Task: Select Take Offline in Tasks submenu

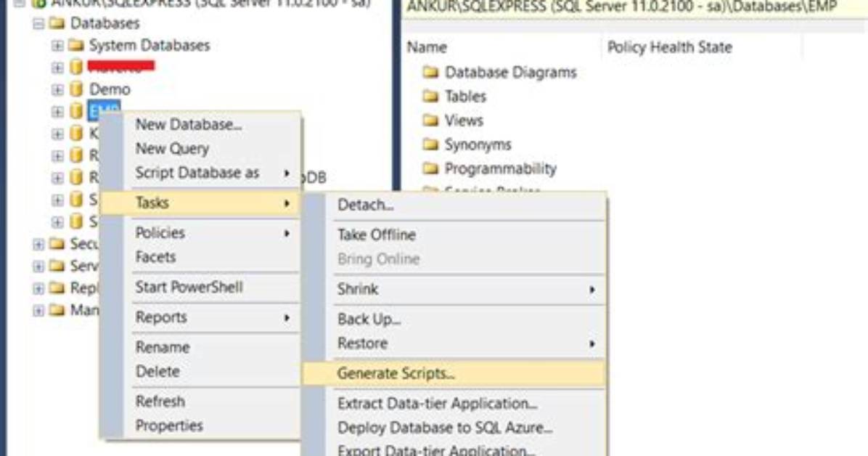Action: click(x=454, y=235)
